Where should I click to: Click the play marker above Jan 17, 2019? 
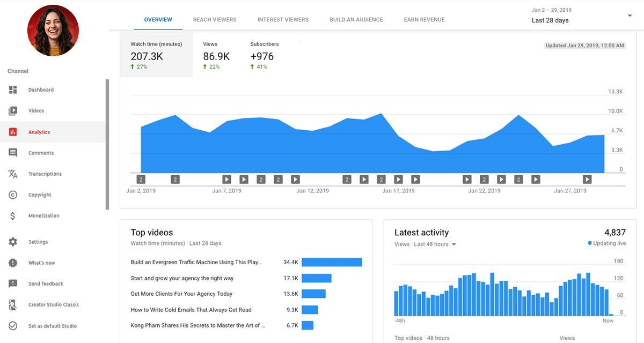pos(398,180)
